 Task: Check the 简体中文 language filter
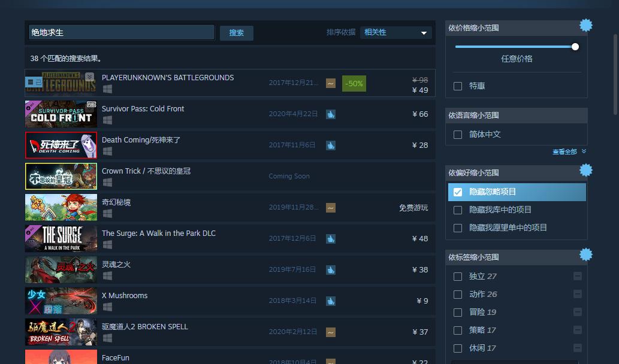point(458,135)
